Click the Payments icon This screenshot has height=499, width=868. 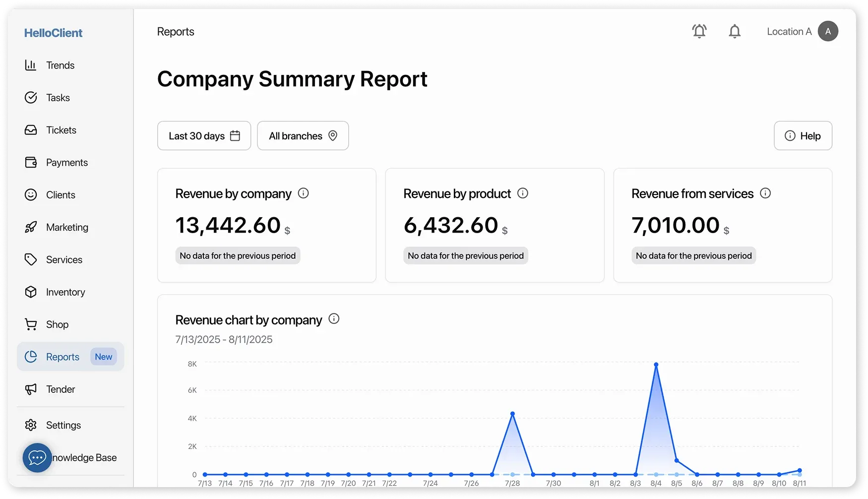[30, 162]
